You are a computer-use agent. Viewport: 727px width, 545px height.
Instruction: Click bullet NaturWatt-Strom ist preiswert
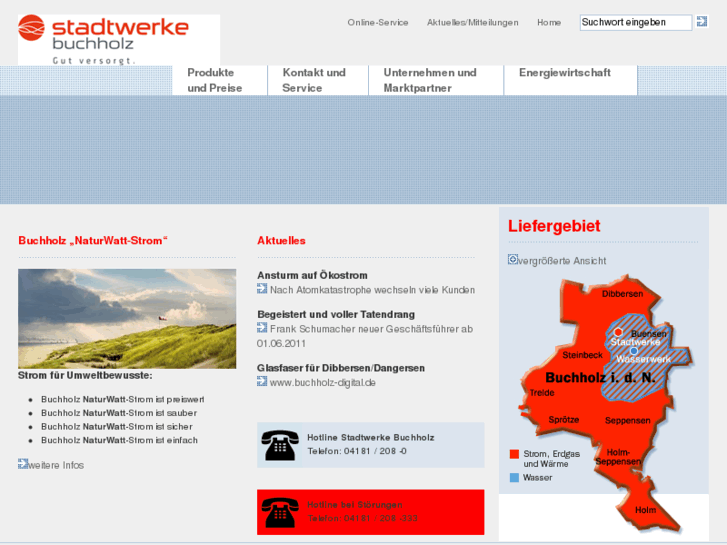click(123, 399)
